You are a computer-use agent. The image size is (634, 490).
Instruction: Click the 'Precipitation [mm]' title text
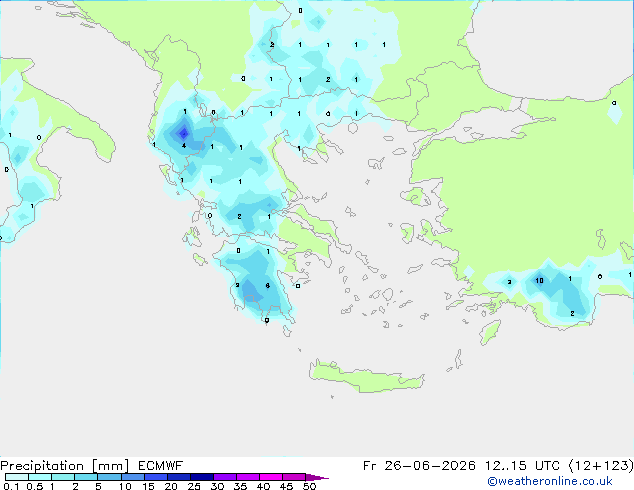point(65,466)
